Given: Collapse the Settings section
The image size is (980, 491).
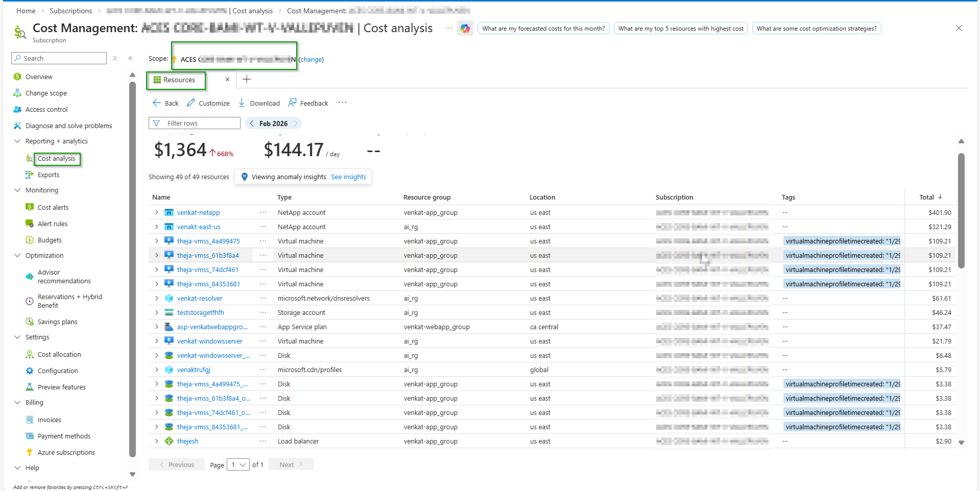Looking at the screenshot, I should [x=17, y=337].
